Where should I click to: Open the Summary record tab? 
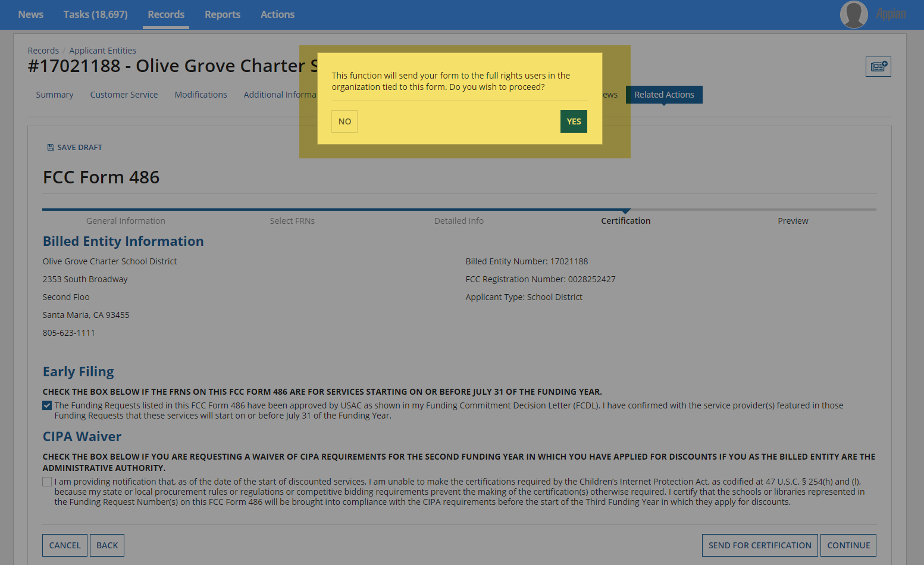point(55,95)
